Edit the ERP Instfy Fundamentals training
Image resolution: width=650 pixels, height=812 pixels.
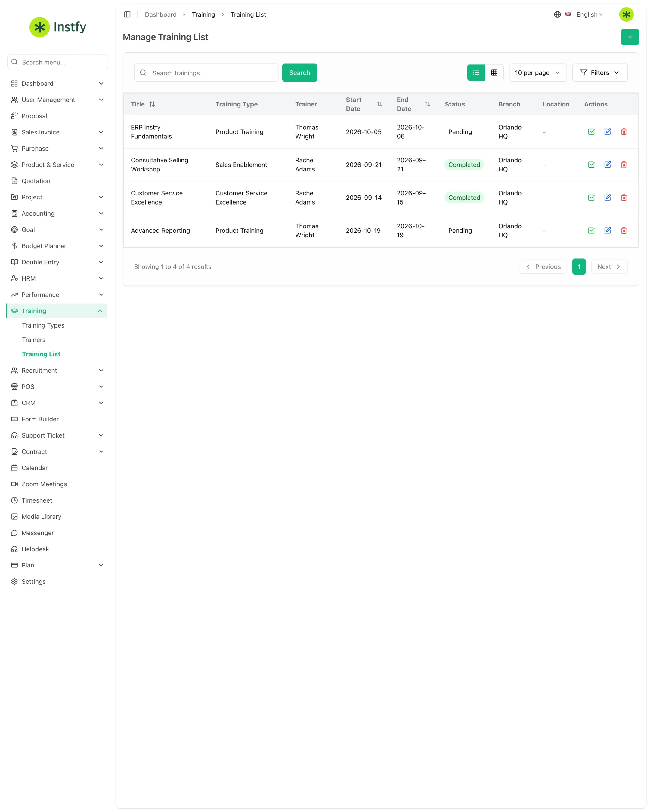(x=608, y=132)
